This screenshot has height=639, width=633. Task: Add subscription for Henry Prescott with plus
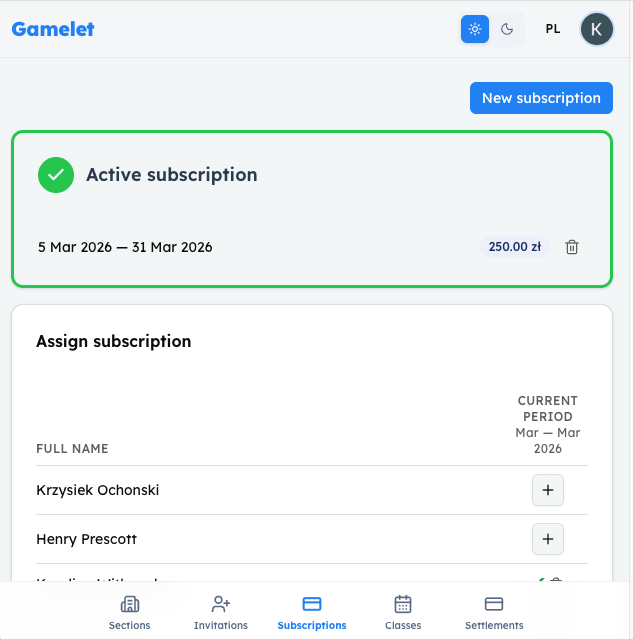547,539
